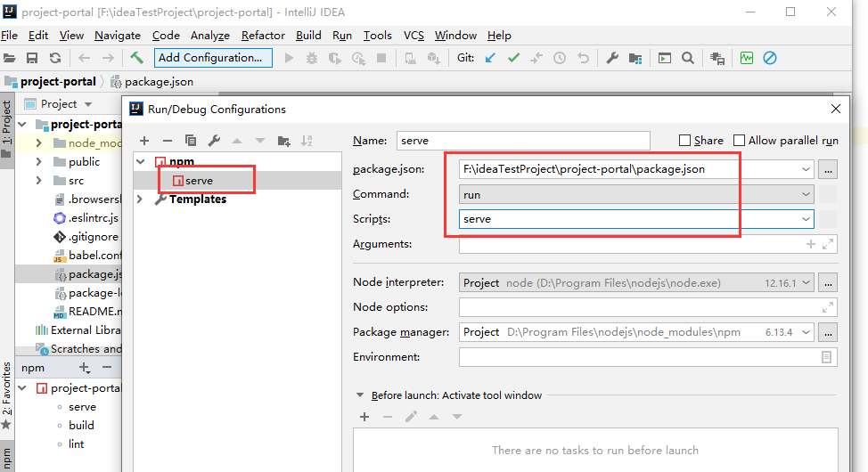Browse for package.json with ellipsis button
Viewport: 868px width, 472px height.
coord(828,169)
